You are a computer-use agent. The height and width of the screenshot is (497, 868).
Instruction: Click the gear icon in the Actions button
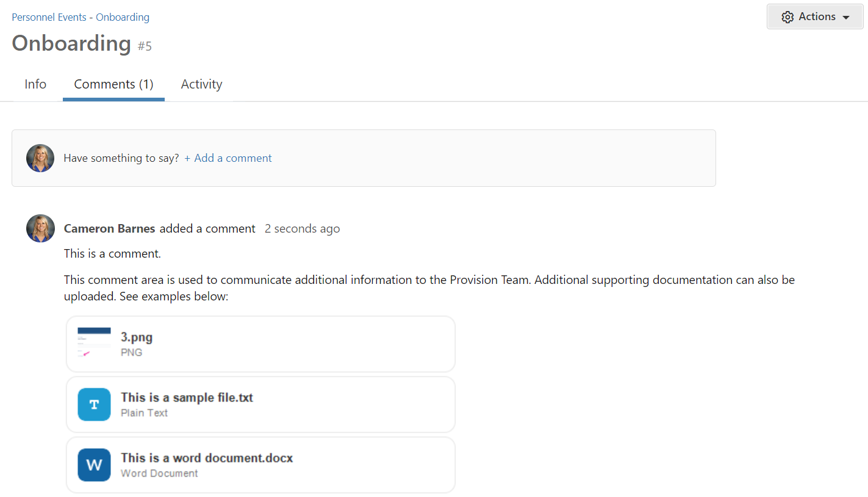pyautogui.click(x=787, y=17)
